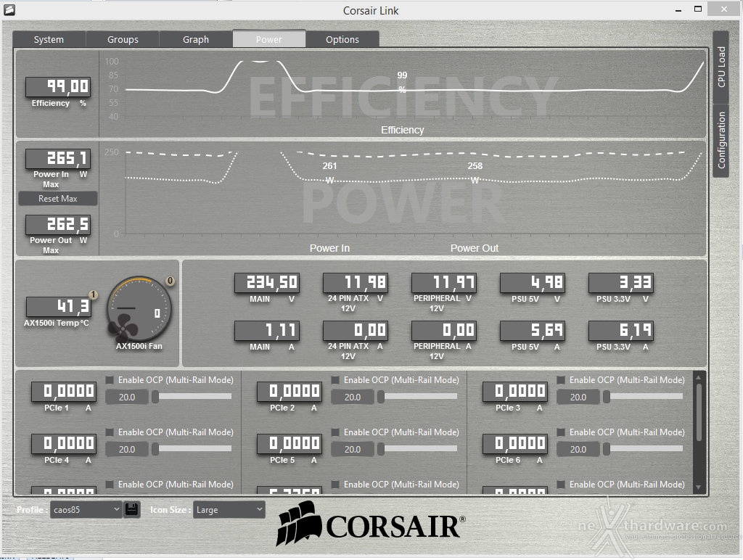The width and height of the screenshot is (743, 560).
Task: Click the 20.0 OCP value field for PCIe 2
Action: click(353, 397)
